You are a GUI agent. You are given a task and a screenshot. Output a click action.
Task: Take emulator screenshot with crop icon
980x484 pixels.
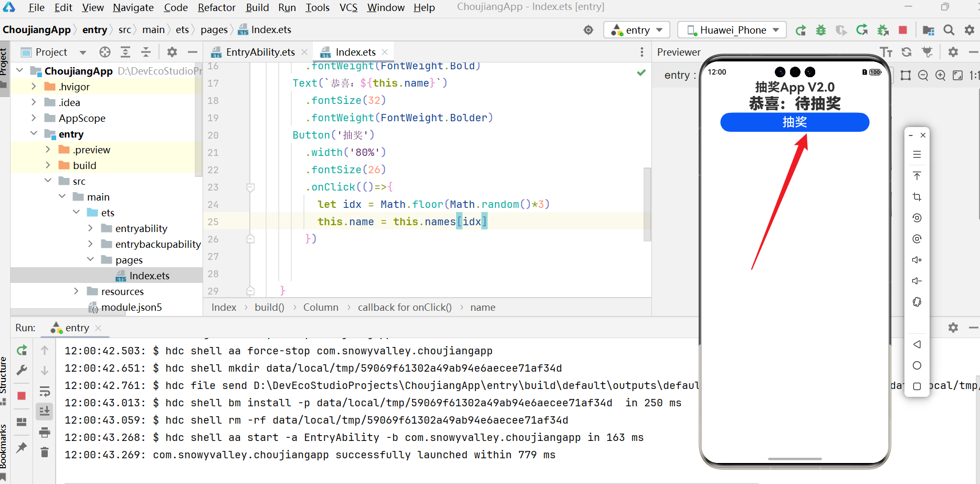(x=917, y=197)
